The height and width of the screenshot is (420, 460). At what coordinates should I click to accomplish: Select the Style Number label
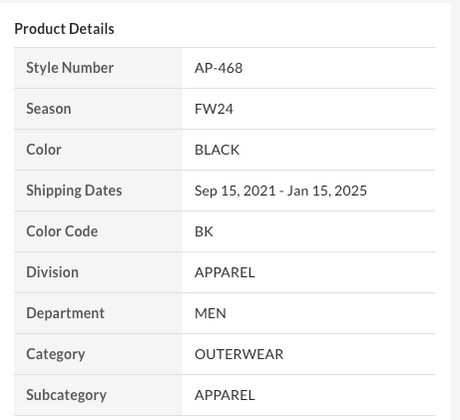pyautogui.click(x=70, y=68)
